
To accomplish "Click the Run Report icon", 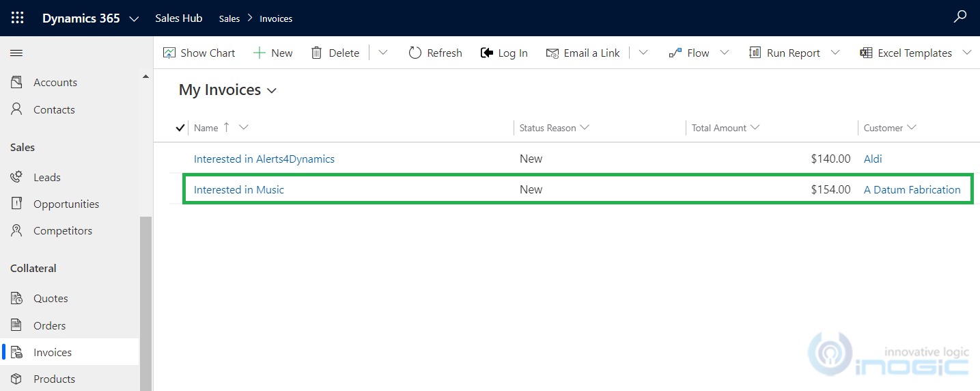I will point(755,53).
